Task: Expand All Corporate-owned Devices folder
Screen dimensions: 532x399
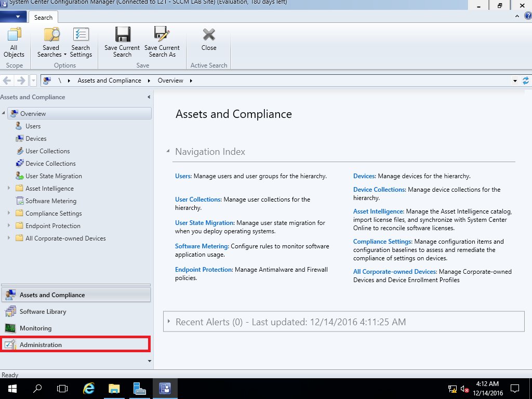Action: [9, 238]
